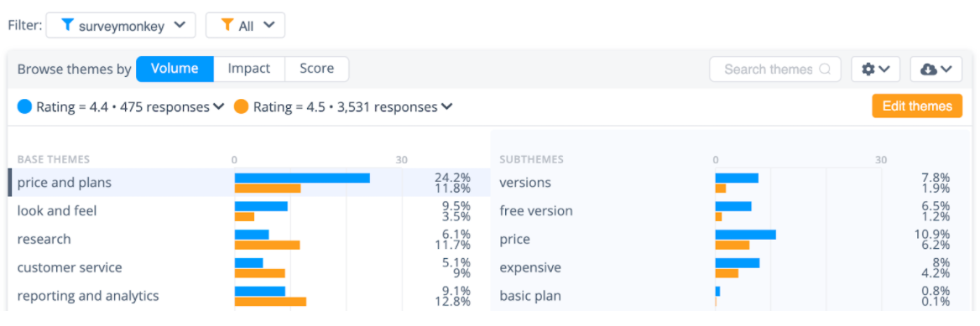Image resolution: width=980 pixels, height=326 pixels.
Task: Click the magnifier icon in search themes
Action: click(825, 70)
